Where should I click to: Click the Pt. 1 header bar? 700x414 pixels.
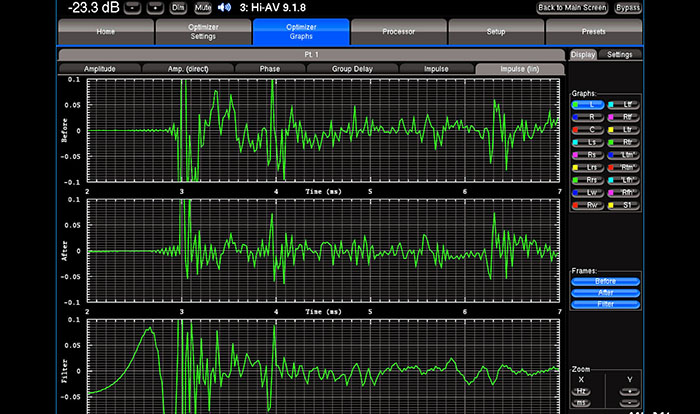click(x=312, y=54)
